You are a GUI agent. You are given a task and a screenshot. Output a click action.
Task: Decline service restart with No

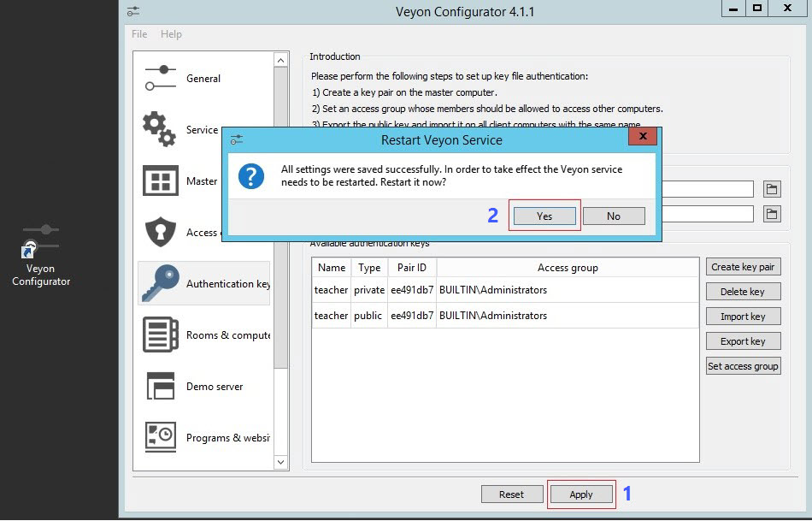[614, 216]
